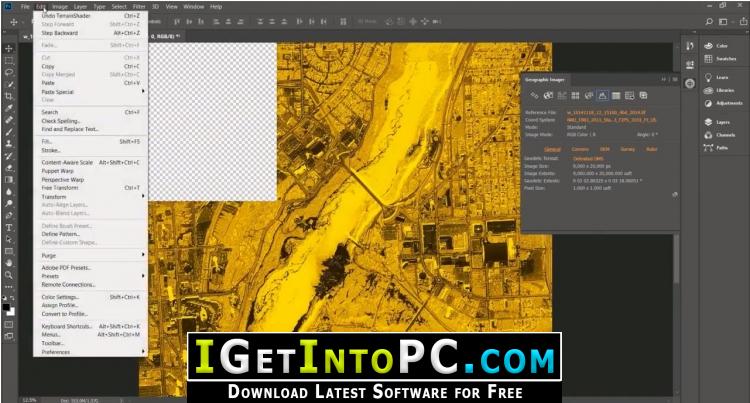Choose Copy in the Edit menu
Image resolution: width=750 pixels, height=403 pixels.
(91, 66)
